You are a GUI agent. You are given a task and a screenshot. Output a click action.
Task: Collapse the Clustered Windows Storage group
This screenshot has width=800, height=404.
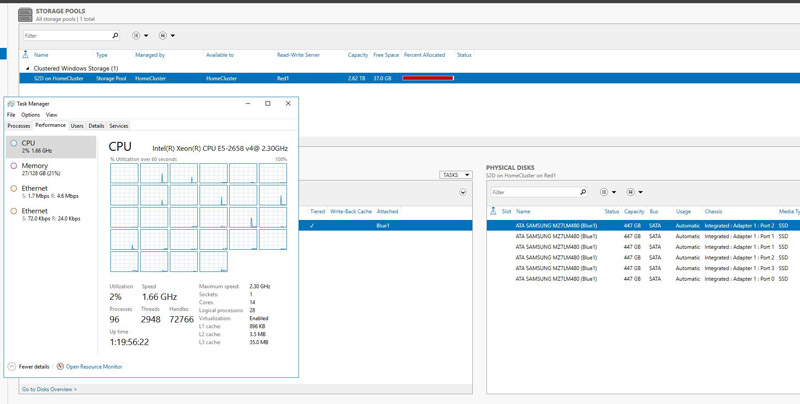(27, 68)
